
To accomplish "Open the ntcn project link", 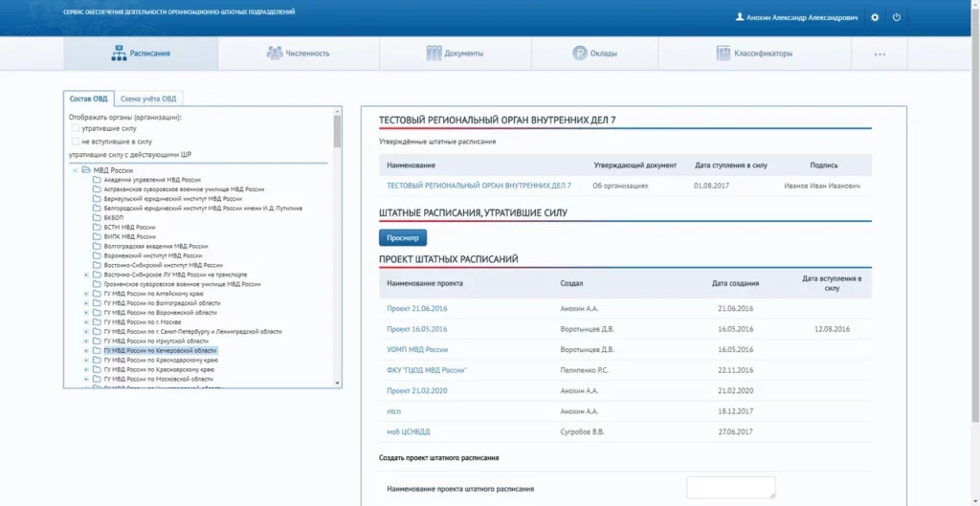I will click(393, 411).
